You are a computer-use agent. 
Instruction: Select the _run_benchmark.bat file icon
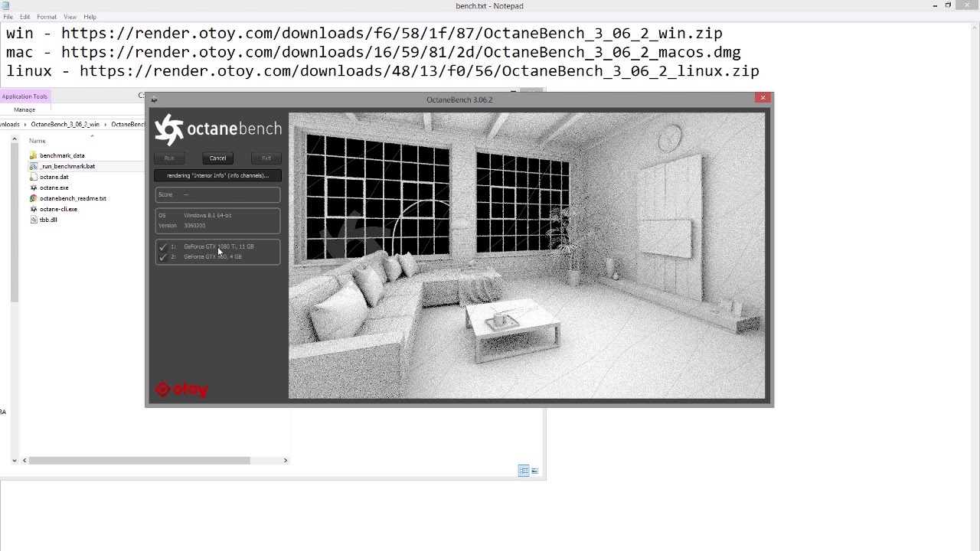tap(33, 166)
